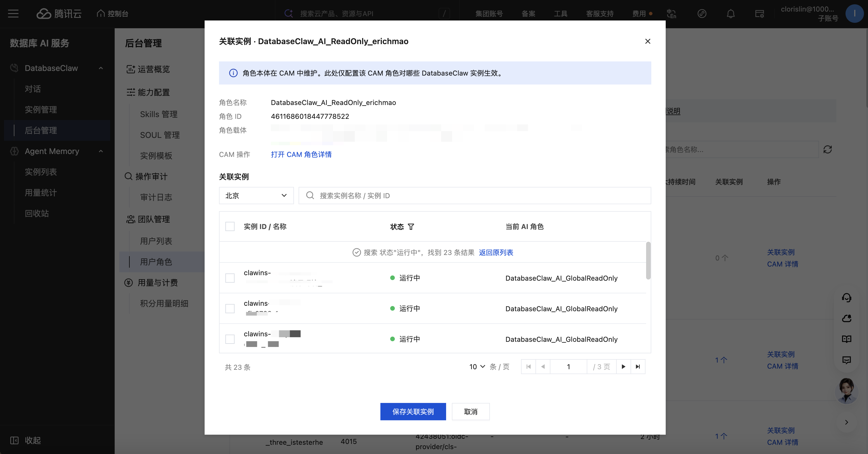This screenshot has height=454, width=868.
Task: Open the documentation book icon
Action: [846, 339]
